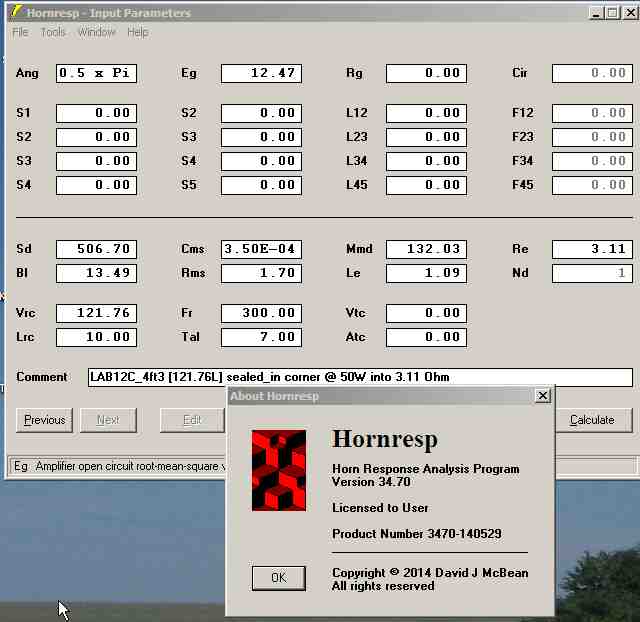Click the L45 input field
The width and height of the screenshot is (640, 622).
(426, 186)
